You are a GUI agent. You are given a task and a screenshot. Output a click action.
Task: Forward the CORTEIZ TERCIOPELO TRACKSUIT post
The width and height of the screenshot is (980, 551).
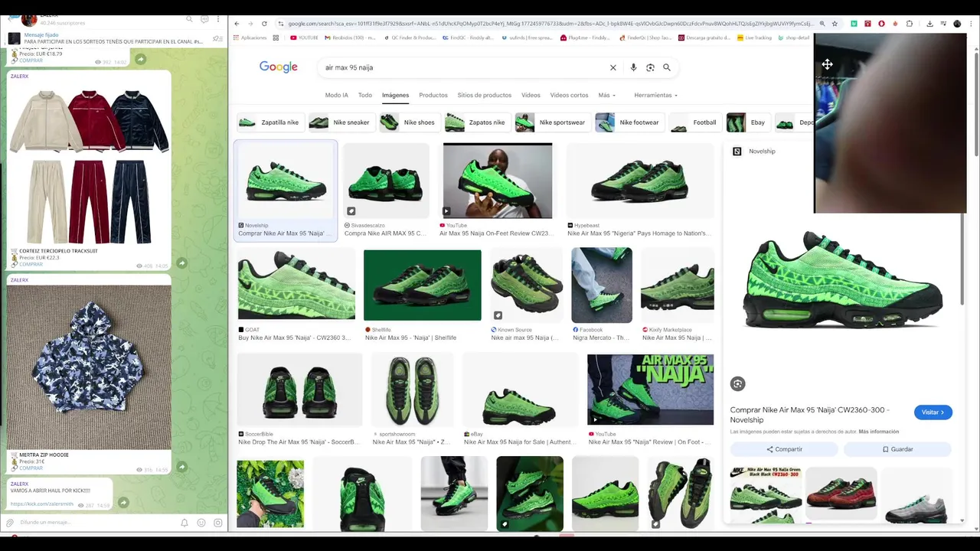pyautogui.click(x=182, y=263)
